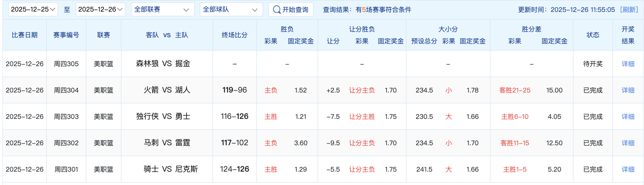This screenshot has width=644, height=185.
Task: Click the 比赛日期 column header
Action: 25,35
